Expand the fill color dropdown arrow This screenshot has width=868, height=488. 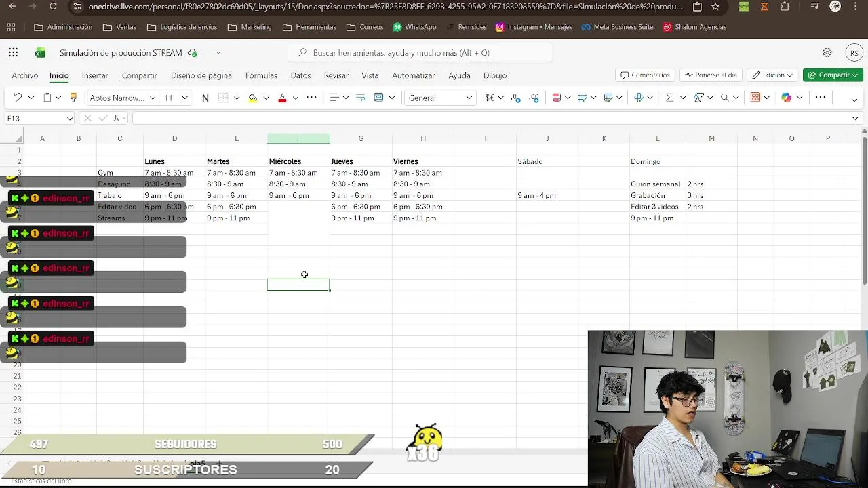pos(266,98)
